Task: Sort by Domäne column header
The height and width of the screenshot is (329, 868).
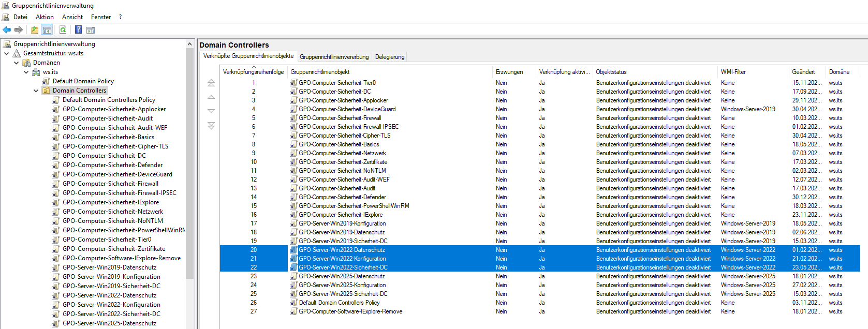Action: pyautogui.click(x=843, y=72)
